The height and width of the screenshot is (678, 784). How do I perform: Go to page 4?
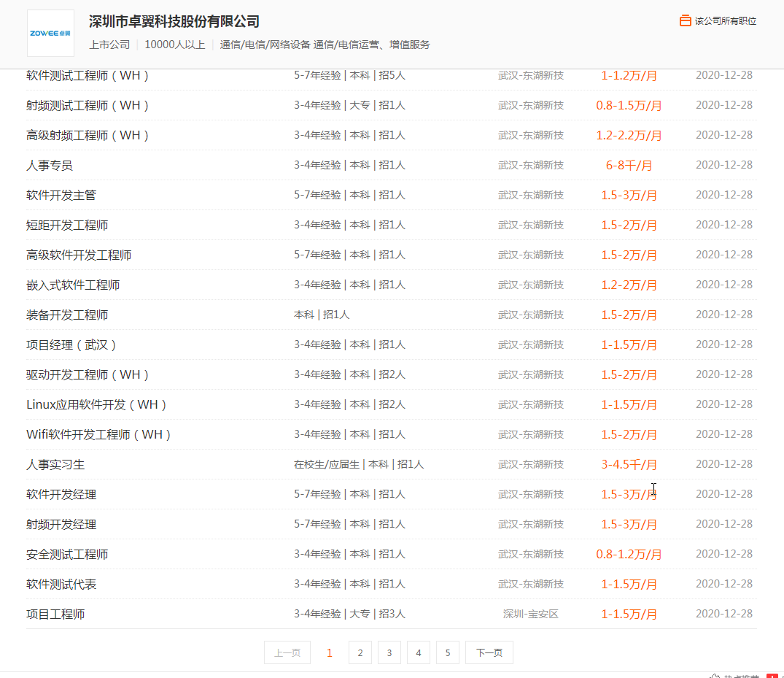[419, 652]
